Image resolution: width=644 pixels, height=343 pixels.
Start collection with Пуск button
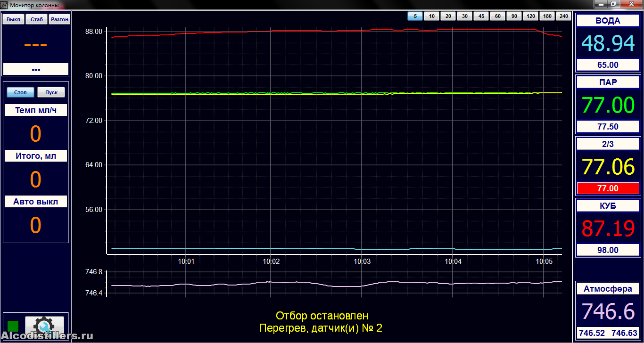click(51, 92)
